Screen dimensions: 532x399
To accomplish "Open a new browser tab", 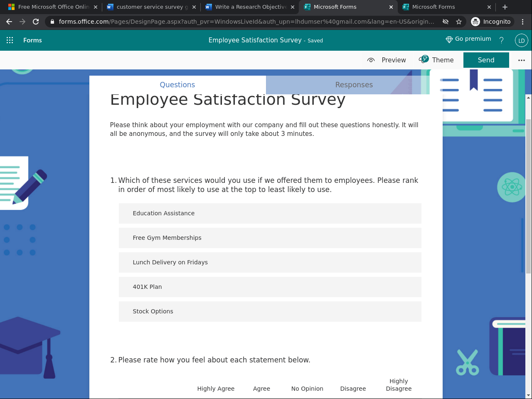I will tap(505, 7).
